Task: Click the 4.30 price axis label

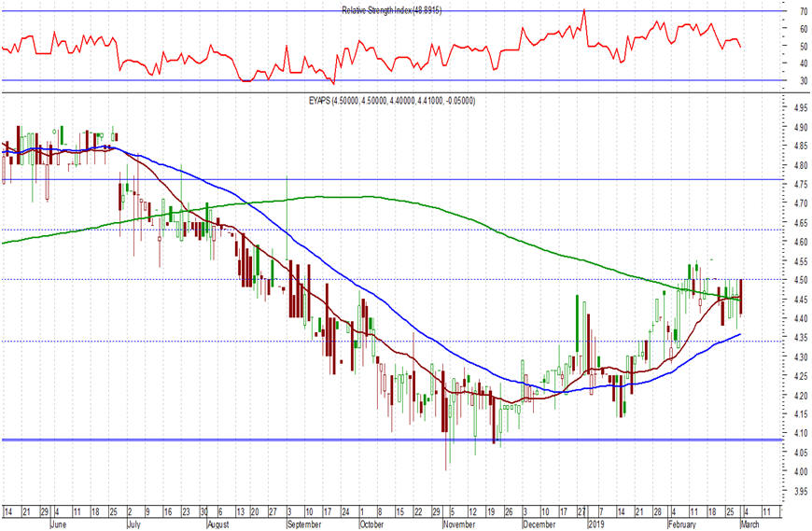Action: [x=801, y=356]
